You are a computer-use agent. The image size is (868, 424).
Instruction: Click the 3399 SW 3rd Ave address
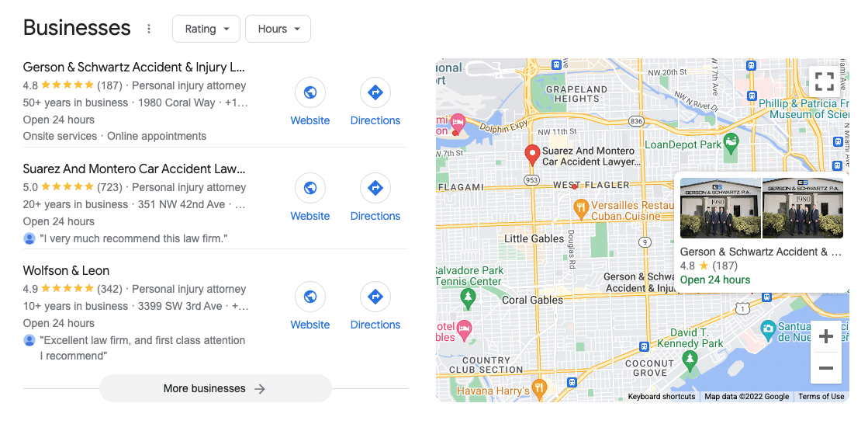(180, 307)
